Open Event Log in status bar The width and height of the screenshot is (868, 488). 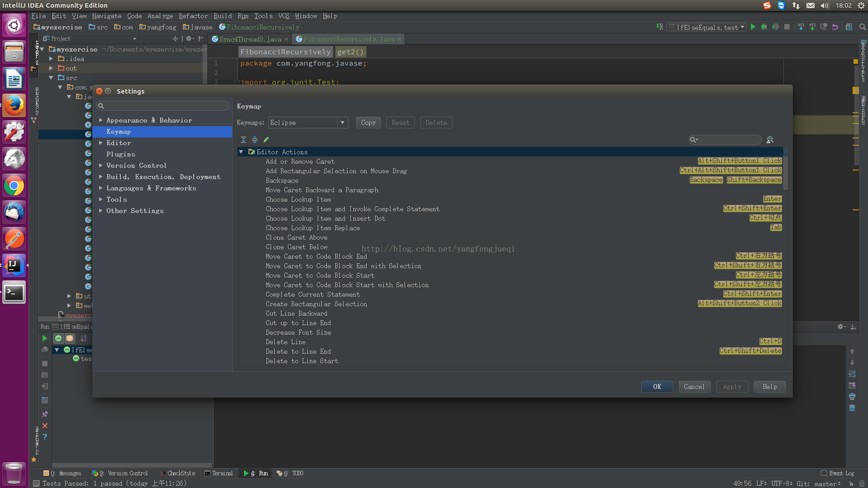click(837, 473)
